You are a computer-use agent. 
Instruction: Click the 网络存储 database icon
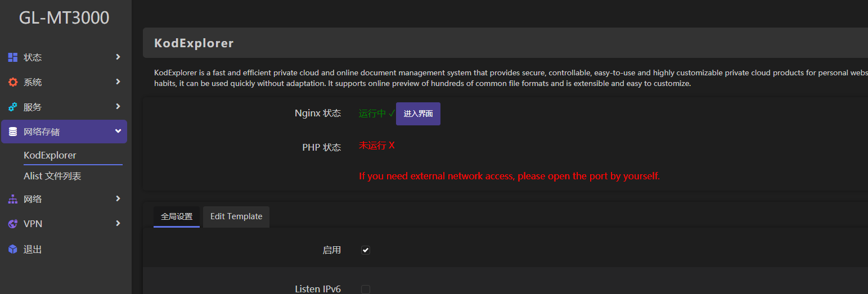(x=12, y=132)
